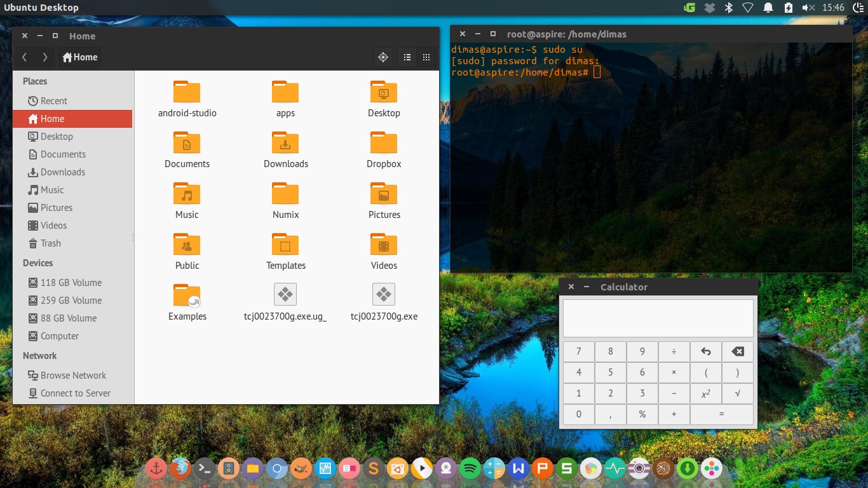Viewport: 868px width, 488px height.
Task: Click inside the Calculator display field
Action: click(658, 318)
